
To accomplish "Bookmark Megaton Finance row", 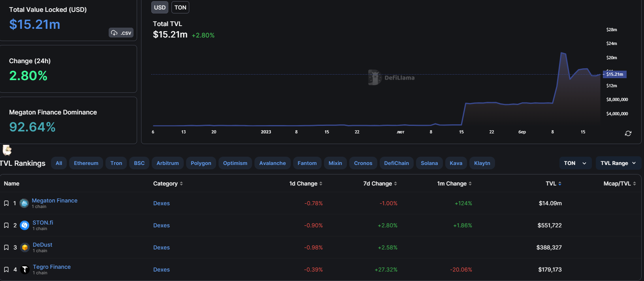I will coord(6,203).
